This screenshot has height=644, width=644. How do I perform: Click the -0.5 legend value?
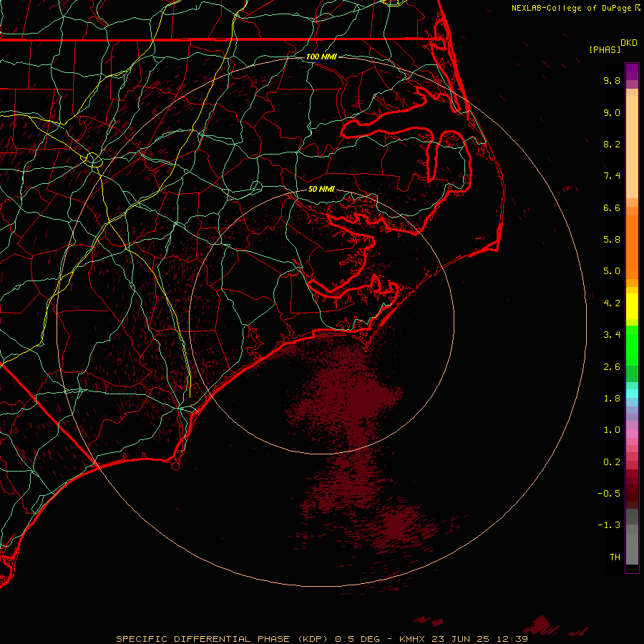click(609, 494)
